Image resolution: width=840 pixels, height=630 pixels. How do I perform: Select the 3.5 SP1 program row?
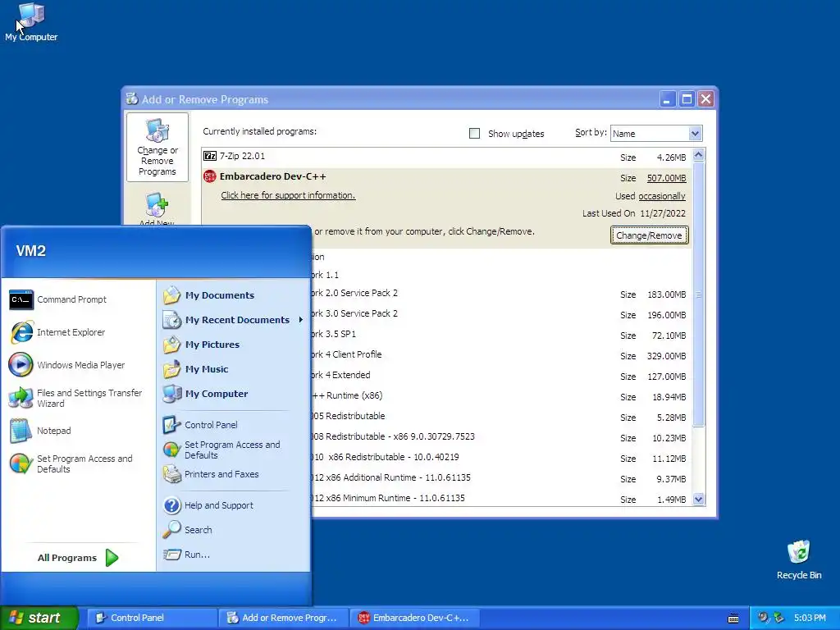501,335
